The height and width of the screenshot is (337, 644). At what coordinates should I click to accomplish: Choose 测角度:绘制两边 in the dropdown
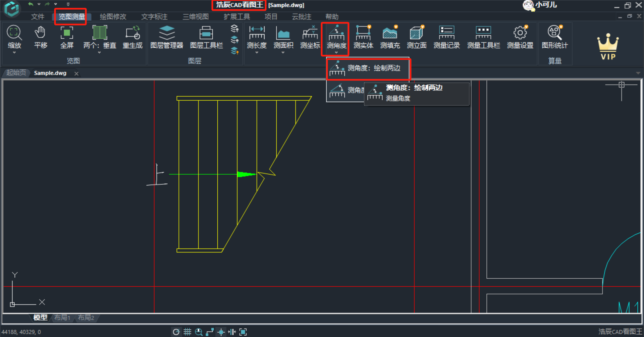(368, 68)
